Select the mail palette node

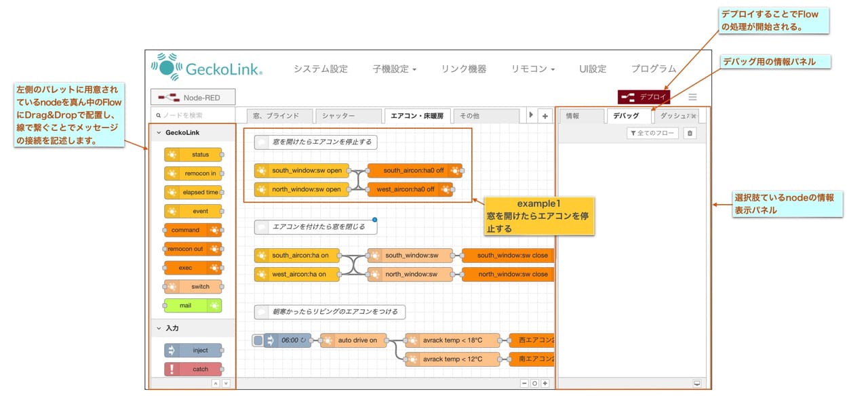tap(193, 306)
